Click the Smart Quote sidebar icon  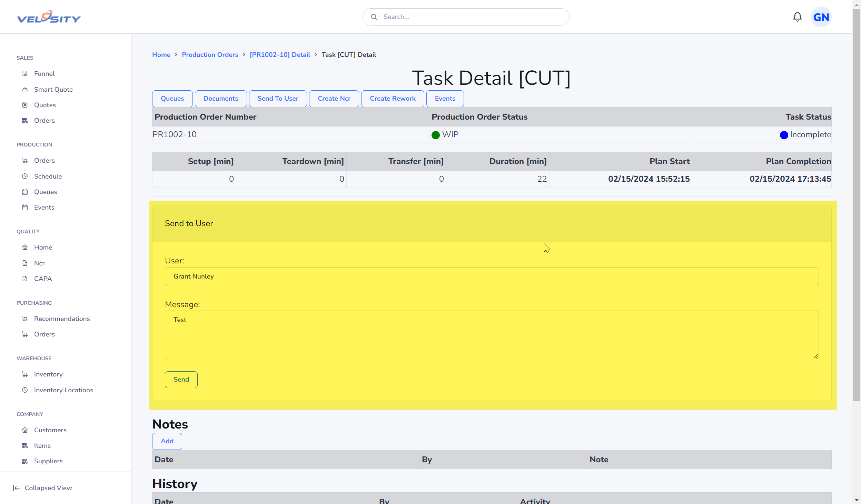point(25,89)
